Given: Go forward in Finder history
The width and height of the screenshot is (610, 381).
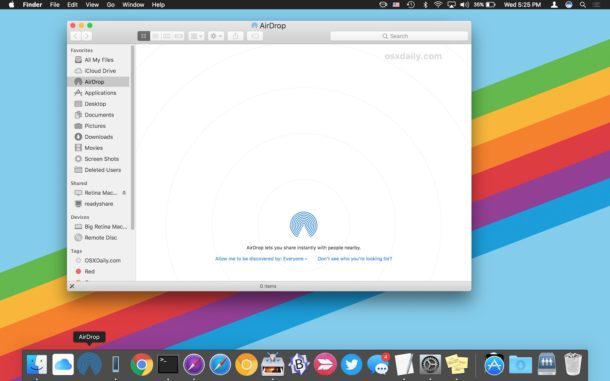Looking at the screenshot, I should click(87, 36).
